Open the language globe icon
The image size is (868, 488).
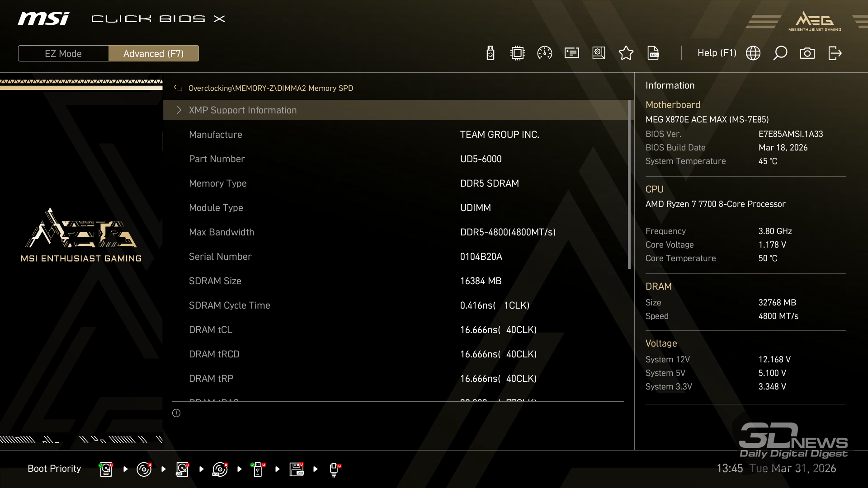point(753,53)
